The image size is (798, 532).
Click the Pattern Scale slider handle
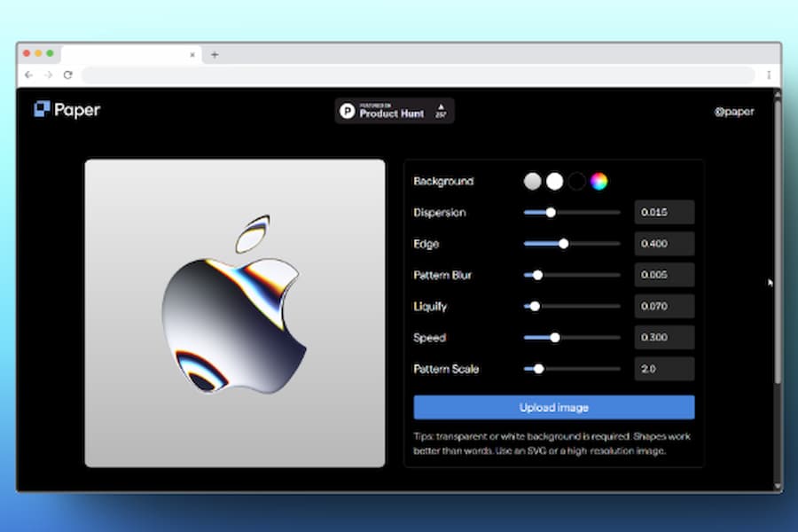pyautogui.click(x=538, y=369)
